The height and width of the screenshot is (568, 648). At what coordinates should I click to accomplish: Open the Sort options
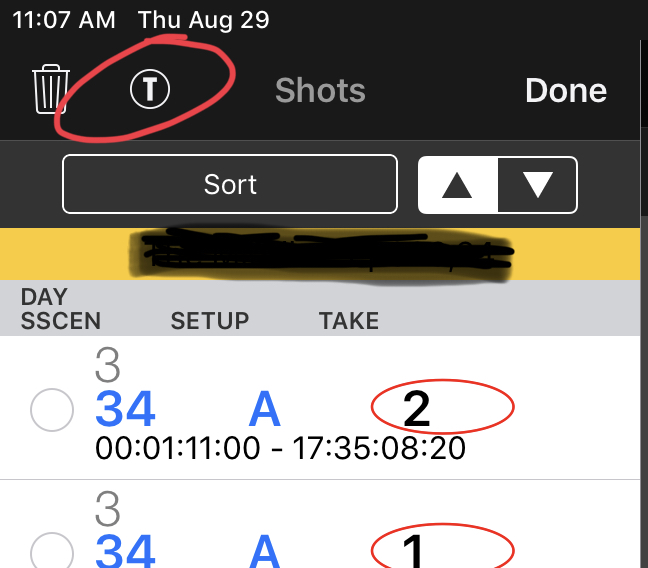(230, 185)
